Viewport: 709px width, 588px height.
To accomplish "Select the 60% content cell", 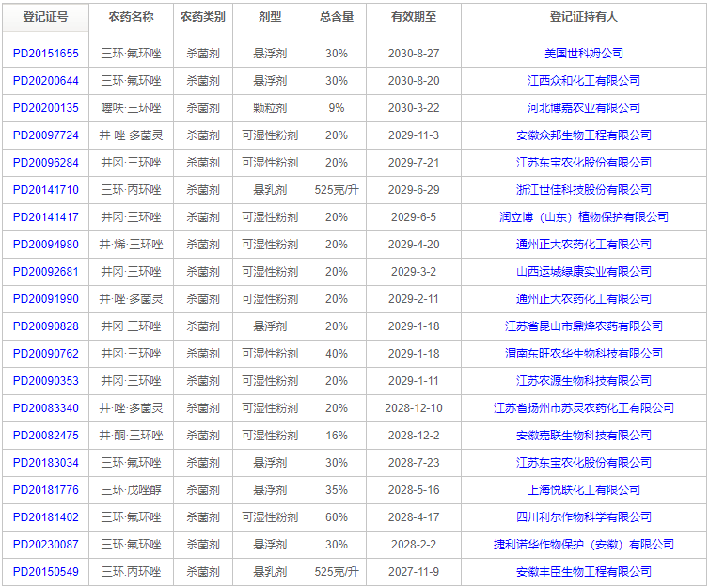I will click(x=337, y=517).
